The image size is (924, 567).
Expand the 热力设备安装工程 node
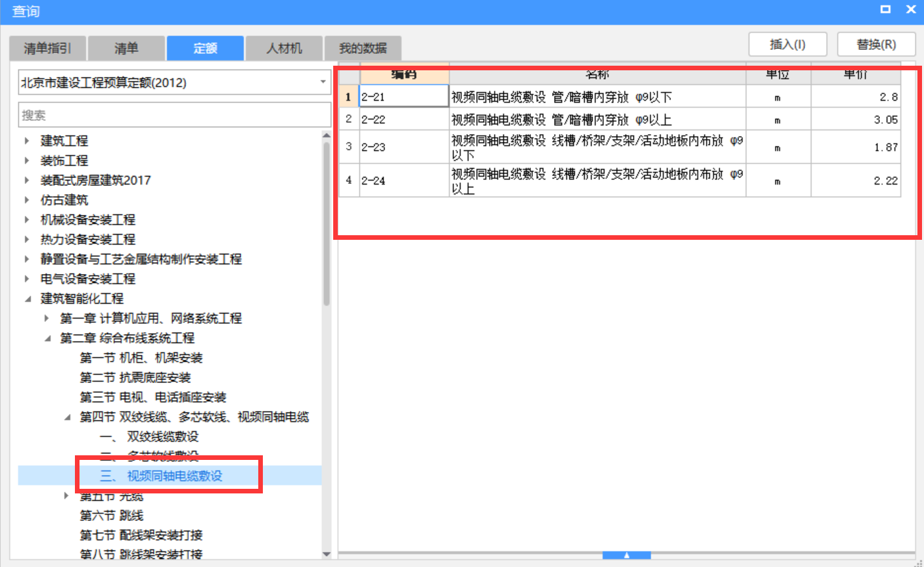coord(27,239)
